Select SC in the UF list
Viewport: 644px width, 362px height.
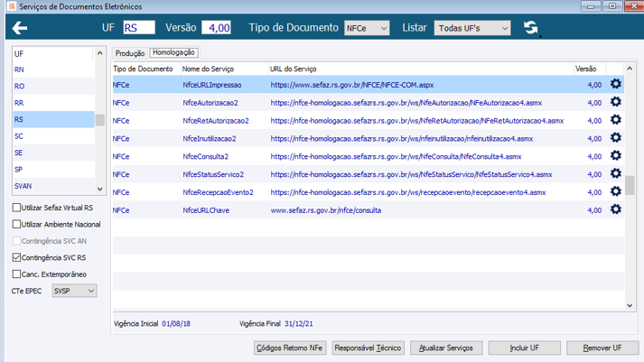click(x=54, y=135)
